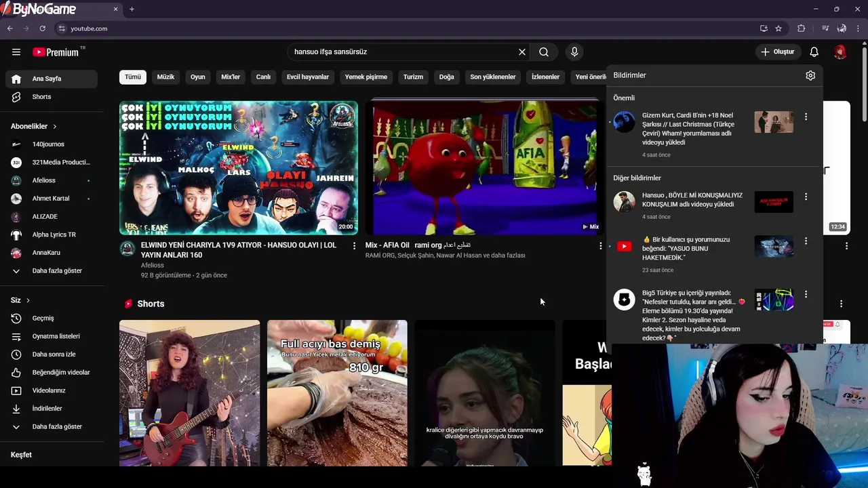Open the Afelioss subscription channel
Screen dimensions: 868x488
(x=52, y=180)
